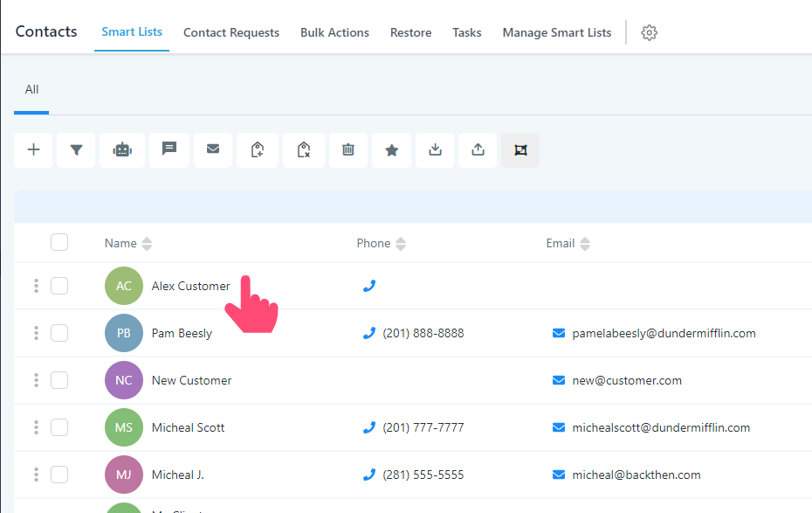This screenshot has width=812, height=513.
Task: Click the Add Contact plus icon
Action: tap(33, 149)
